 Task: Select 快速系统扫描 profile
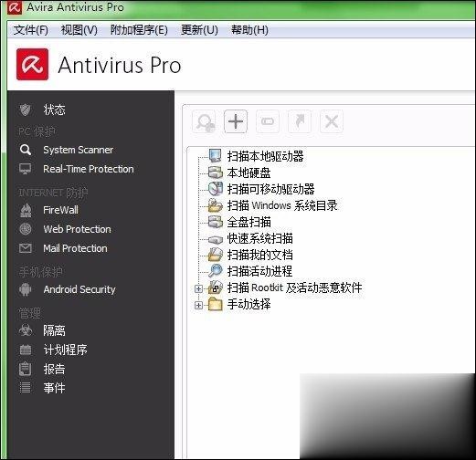point(259,238)
